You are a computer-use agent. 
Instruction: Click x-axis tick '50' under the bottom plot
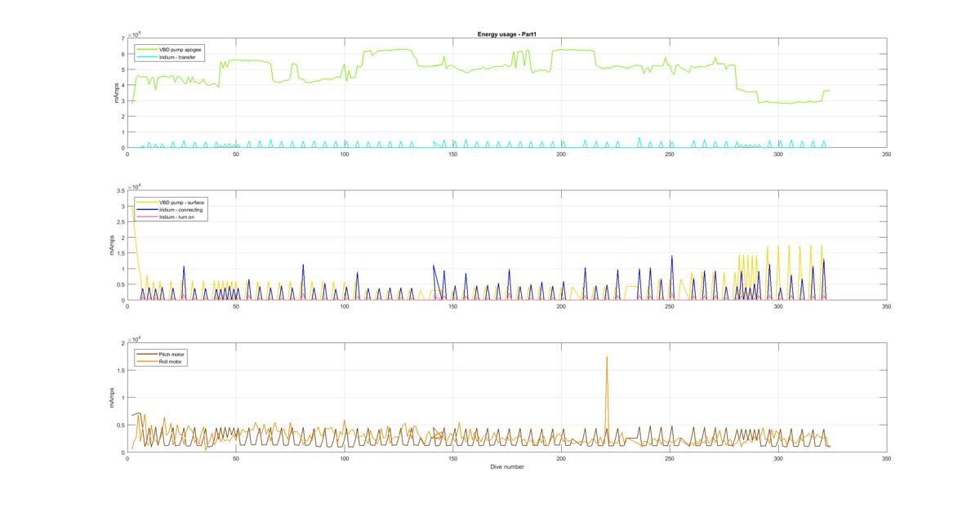click(236, 458)
